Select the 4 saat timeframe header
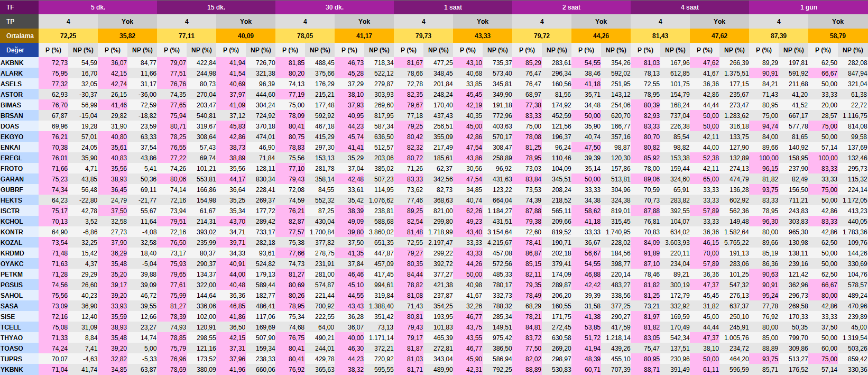Viewport: 868px width, 375px height. pyautogui.click(x=690, y=7)
